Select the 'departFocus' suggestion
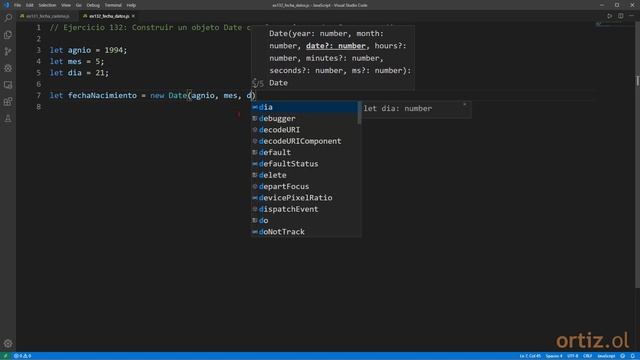This screenshot has width=640, height=360. [304, 187]
